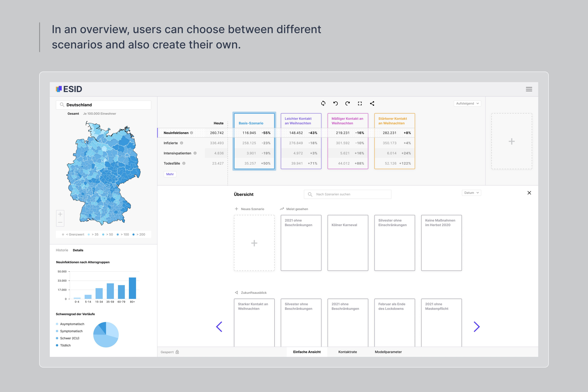Open fullscreen view via the expand icon

(x=360, y=103)
